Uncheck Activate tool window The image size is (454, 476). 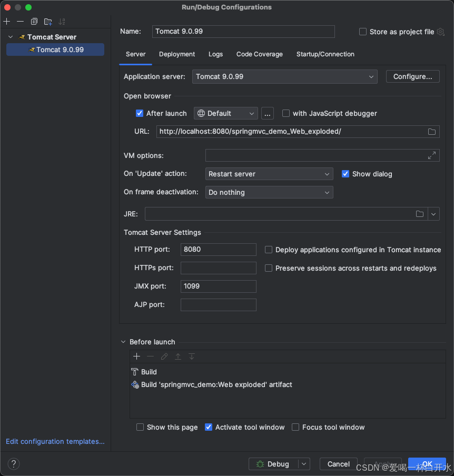(209, 427)
